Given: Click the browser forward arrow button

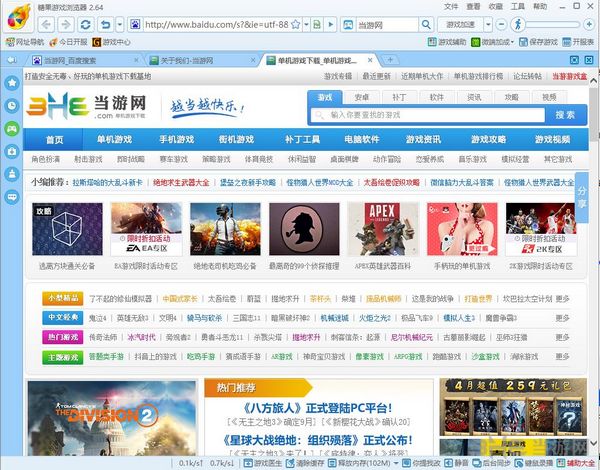Looking at the screenshot, I should point(66,25).
